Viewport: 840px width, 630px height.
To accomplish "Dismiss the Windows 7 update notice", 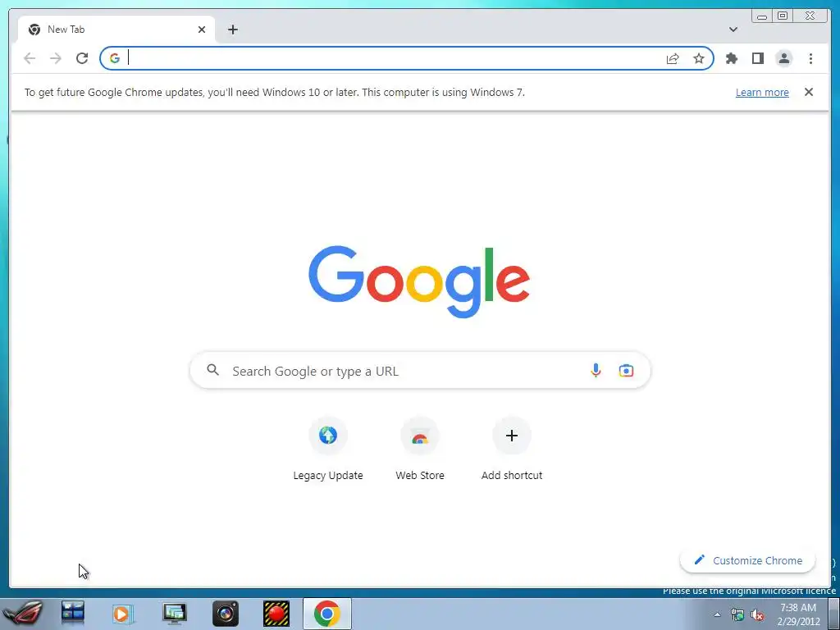I will click(x=808, y=92).
